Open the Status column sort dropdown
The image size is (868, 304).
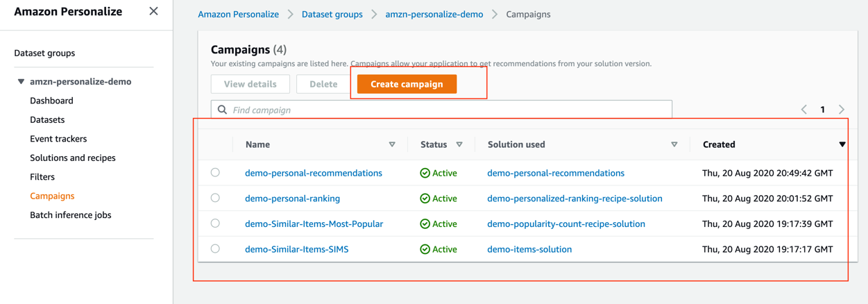[459, 144]
